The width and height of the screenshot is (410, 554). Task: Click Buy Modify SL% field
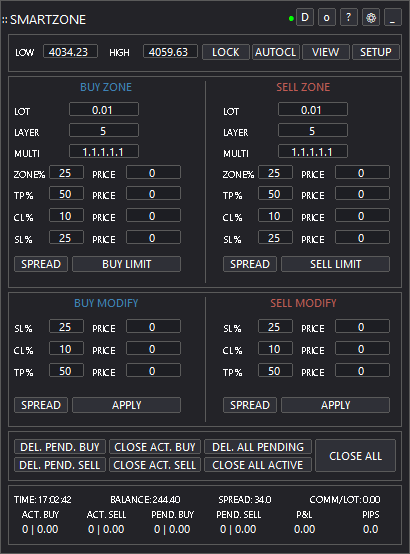(x=66, y=326)
